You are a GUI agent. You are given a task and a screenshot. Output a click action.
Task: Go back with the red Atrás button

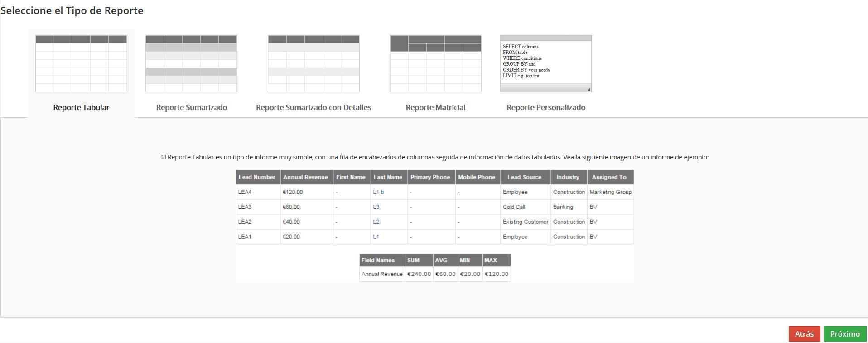[804, 334]
